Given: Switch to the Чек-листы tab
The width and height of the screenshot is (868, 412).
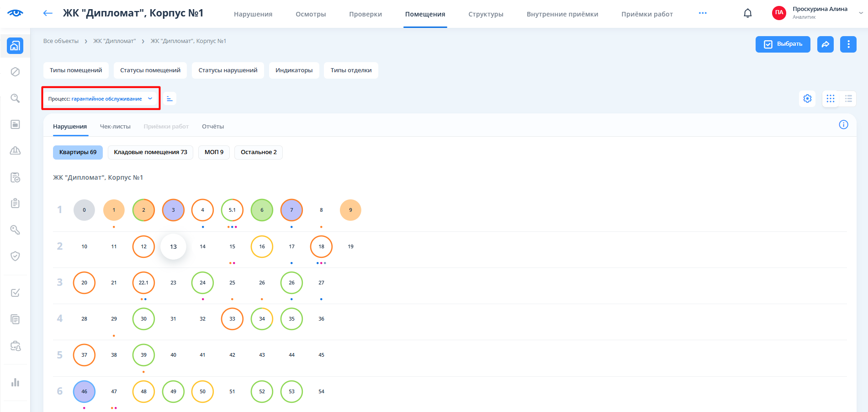Looking at the screenshot, I should tap(115, 127).
